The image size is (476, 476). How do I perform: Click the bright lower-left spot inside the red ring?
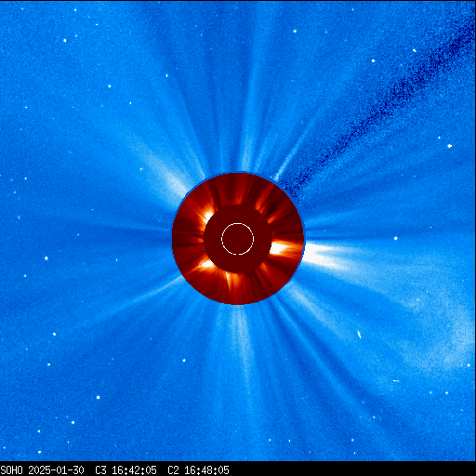tap(206, 264)
